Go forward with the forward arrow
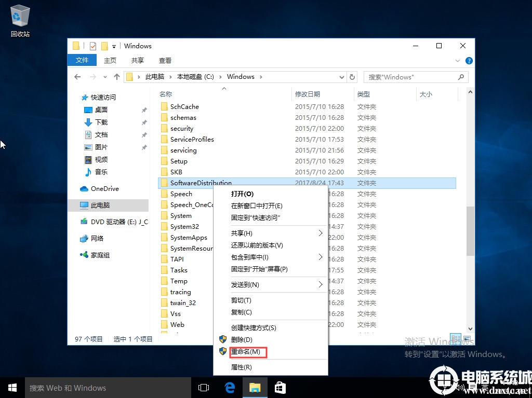 pos(92,77)
